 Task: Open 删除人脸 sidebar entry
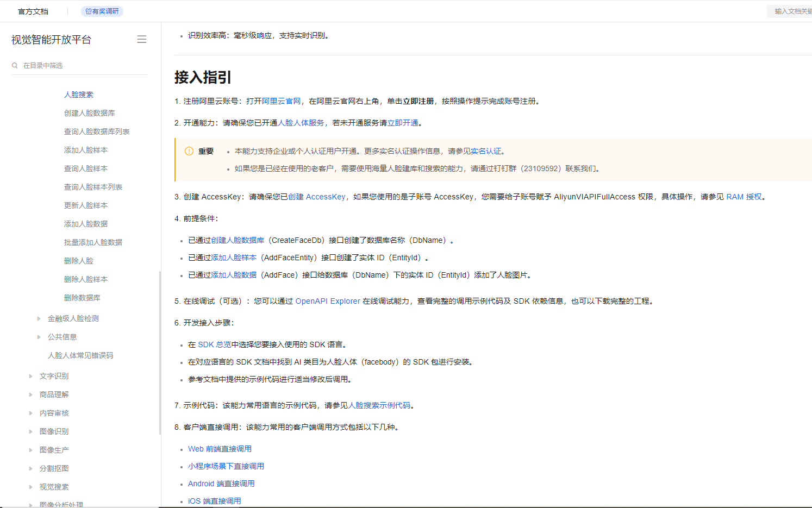79,261
